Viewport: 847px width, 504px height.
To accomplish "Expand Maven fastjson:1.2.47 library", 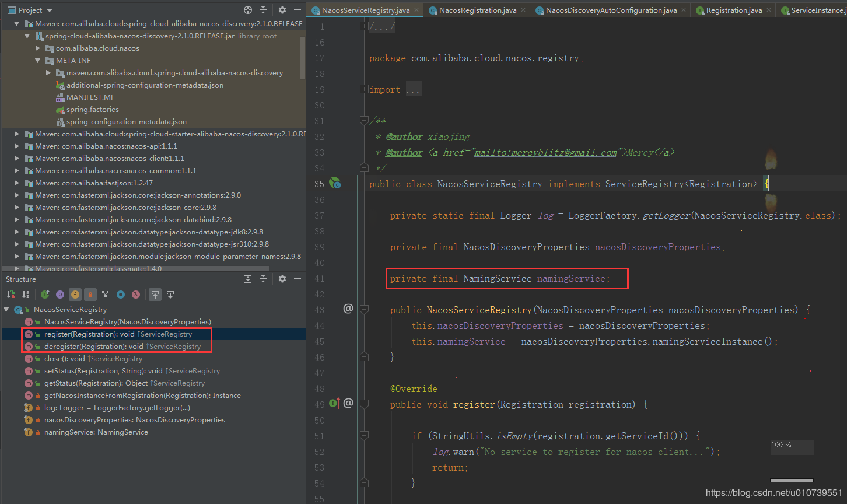I will click(17, 183).
